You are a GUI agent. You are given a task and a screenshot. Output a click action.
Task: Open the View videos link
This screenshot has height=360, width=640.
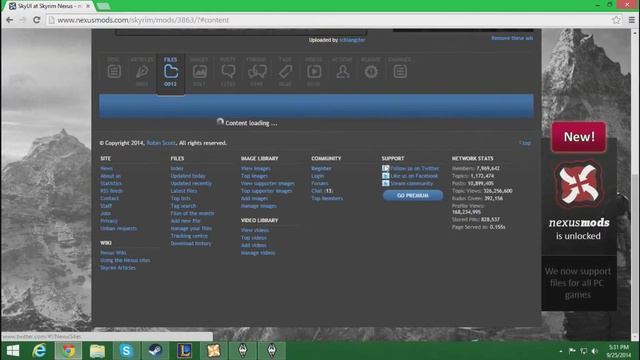tap(255, 230)
